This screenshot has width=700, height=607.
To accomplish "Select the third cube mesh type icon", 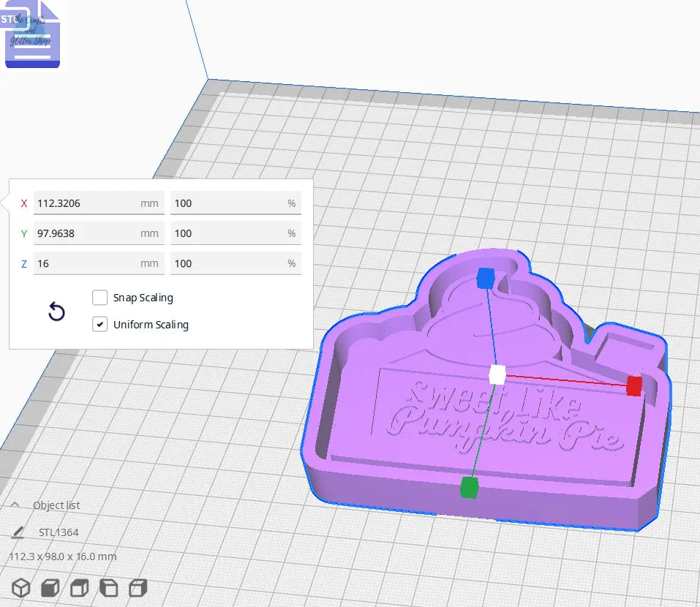I will [x=79, y=587].
